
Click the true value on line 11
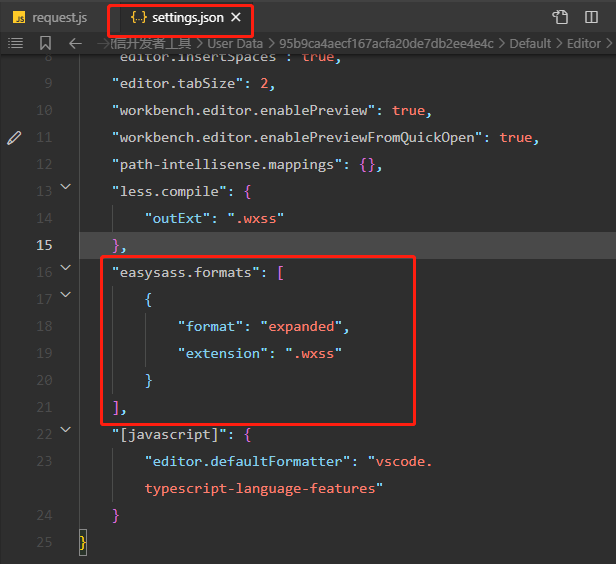tap(516, 138)
